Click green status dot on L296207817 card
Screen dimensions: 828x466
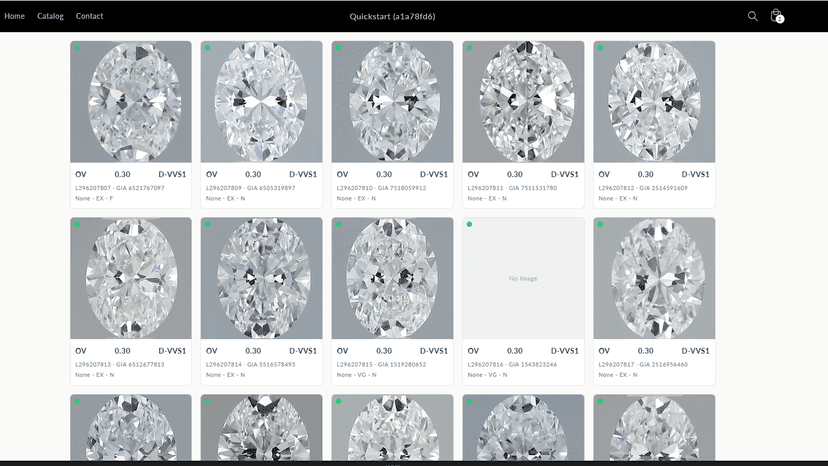600,225
